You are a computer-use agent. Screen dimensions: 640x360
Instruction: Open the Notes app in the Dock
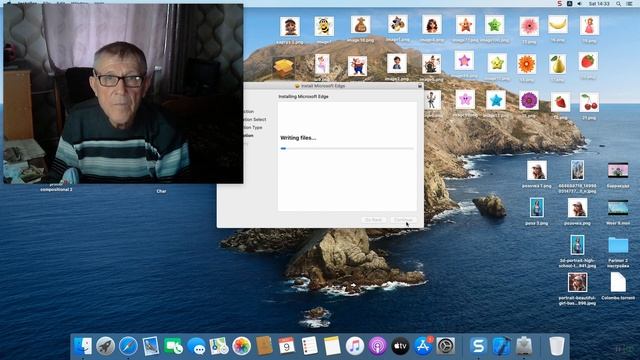pos(332,346)
